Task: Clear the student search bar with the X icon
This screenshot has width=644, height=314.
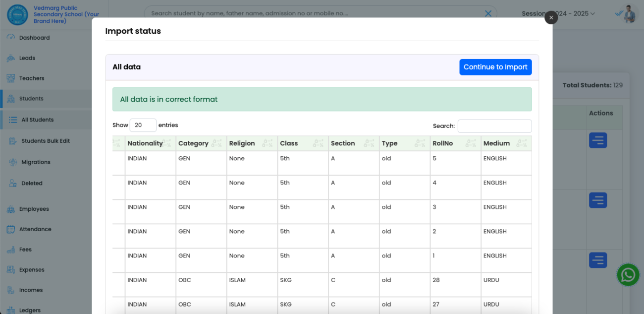Action: [x=488, y=13]
